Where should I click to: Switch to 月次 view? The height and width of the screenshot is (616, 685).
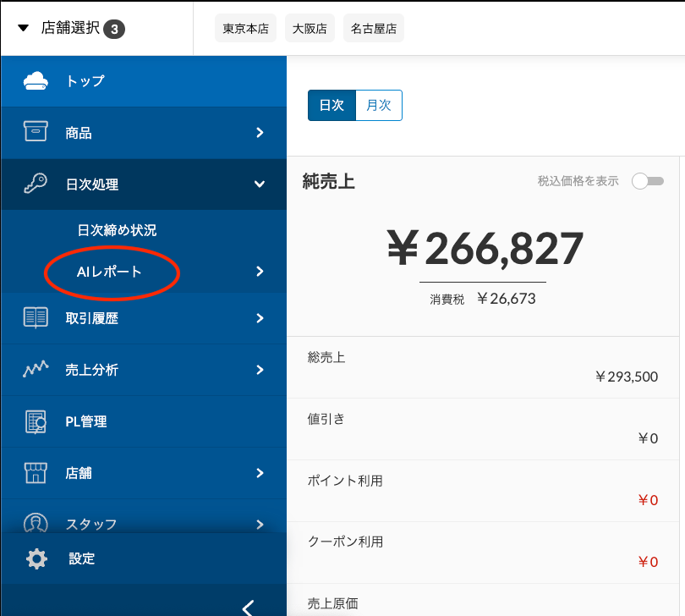click(379, 106)
